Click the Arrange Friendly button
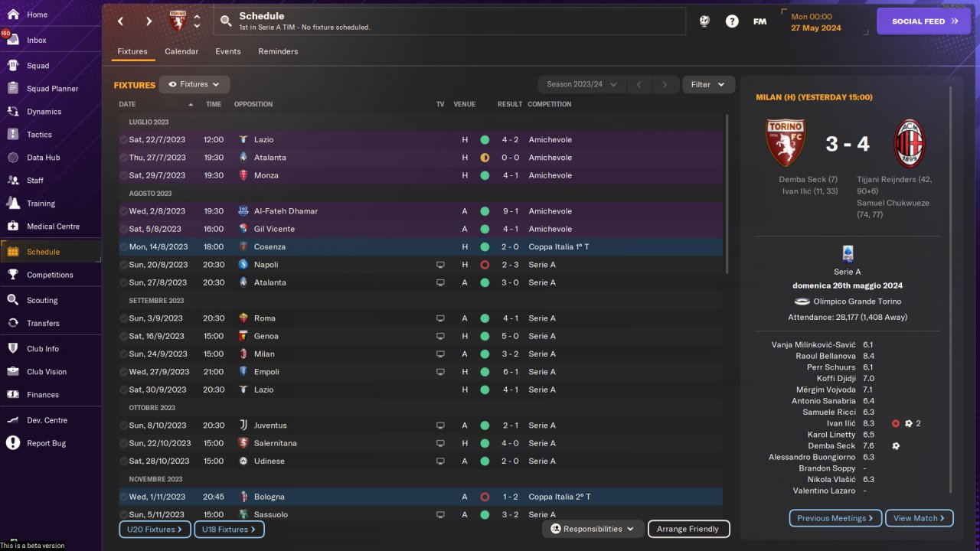 (x=688, y=529)
